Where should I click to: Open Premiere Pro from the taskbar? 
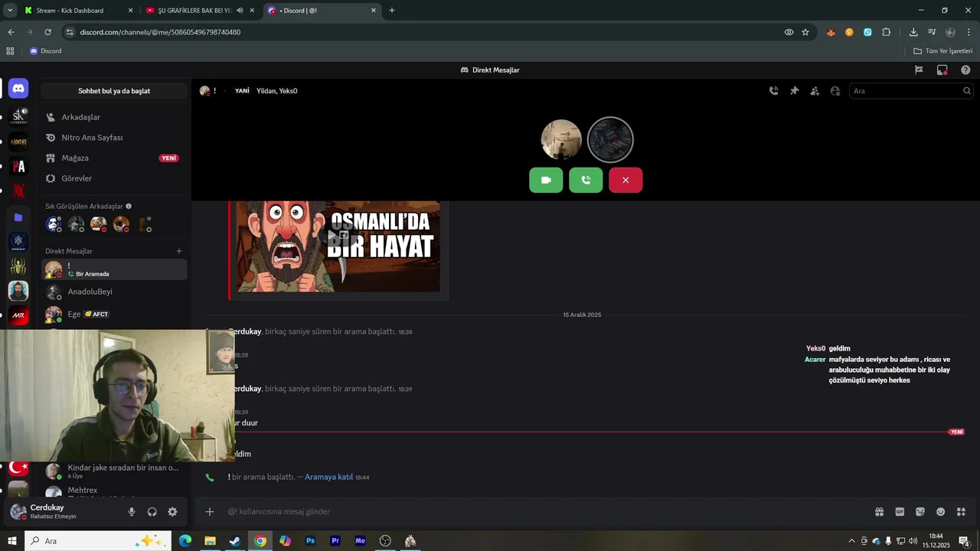pyautogui.click(x=335, y=541)
